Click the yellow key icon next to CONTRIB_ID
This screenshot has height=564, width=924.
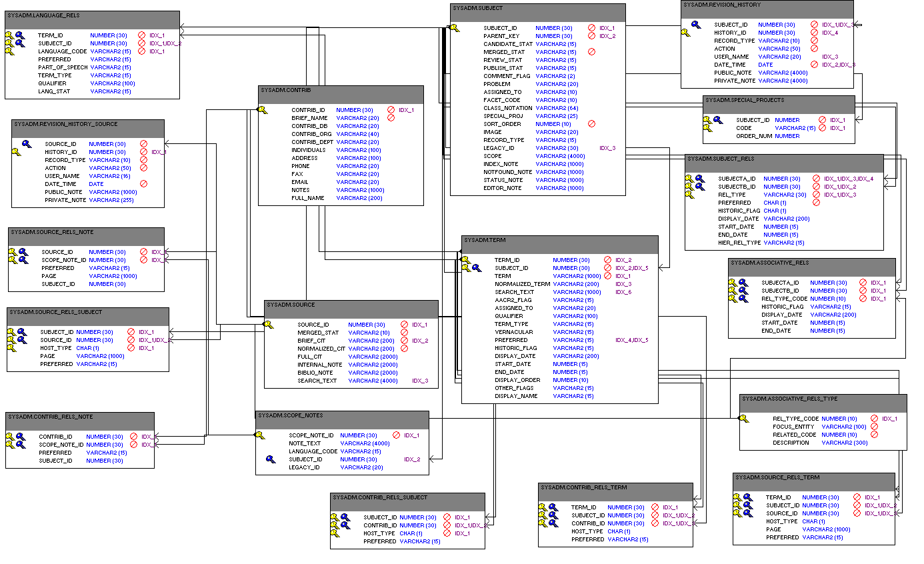263,110
